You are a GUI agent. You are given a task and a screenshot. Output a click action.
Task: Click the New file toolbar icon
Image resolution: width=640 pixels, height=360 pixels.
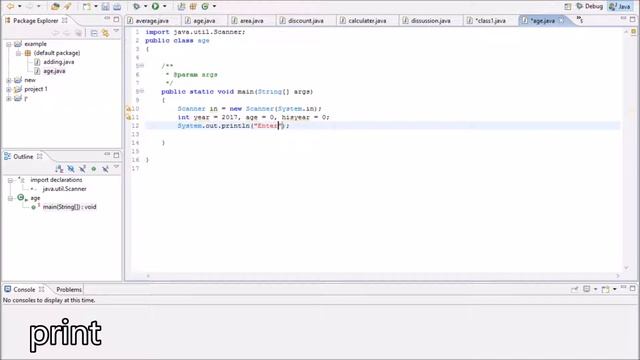(x=86, y=7)
